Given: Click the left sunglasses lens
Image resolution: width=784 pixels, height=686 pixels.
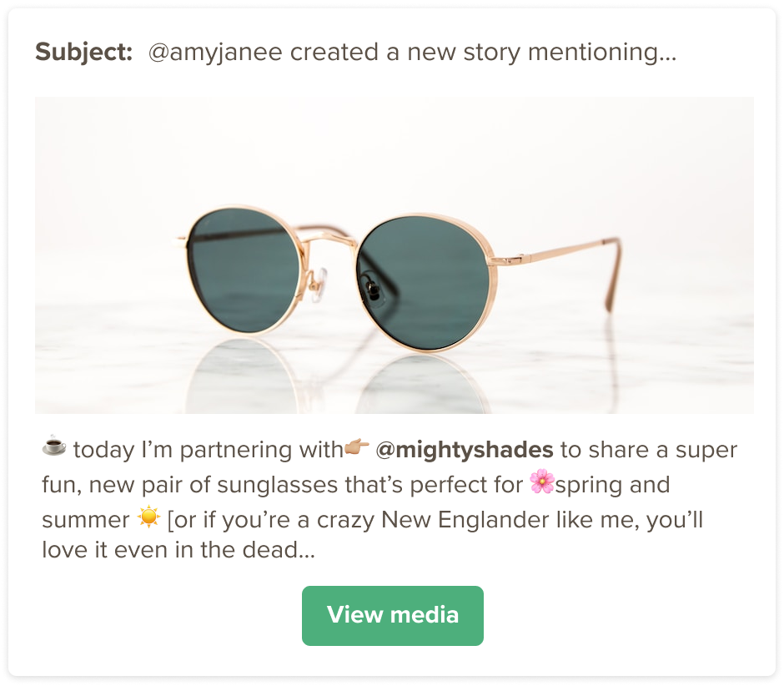Looking at the screenshot, I should (243, 263).
